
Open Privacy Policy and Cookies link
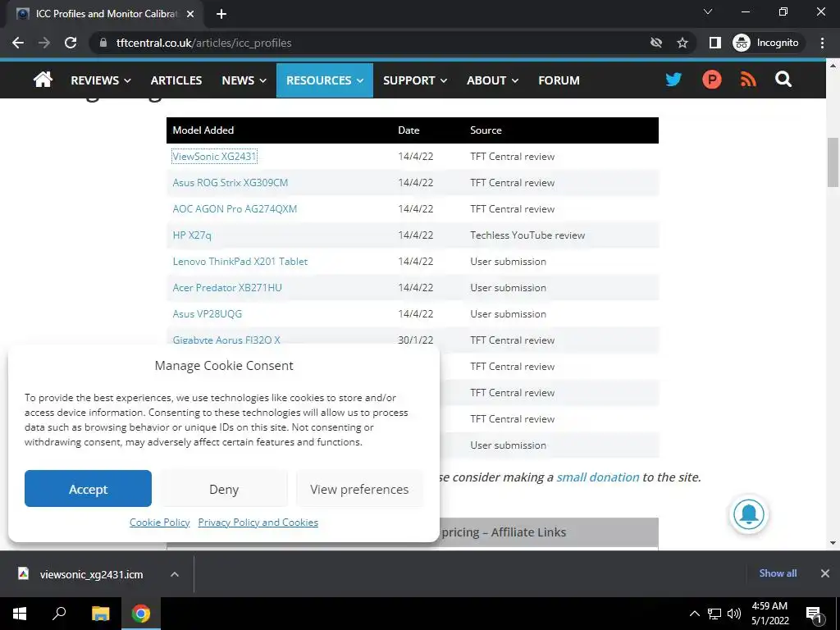pos(258,523)
